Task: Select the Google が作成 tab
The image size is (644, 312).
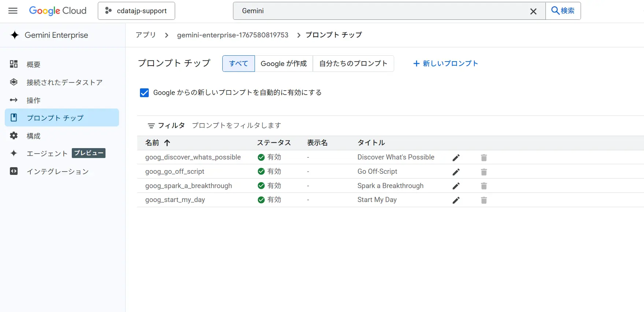Action: [284, 64]
